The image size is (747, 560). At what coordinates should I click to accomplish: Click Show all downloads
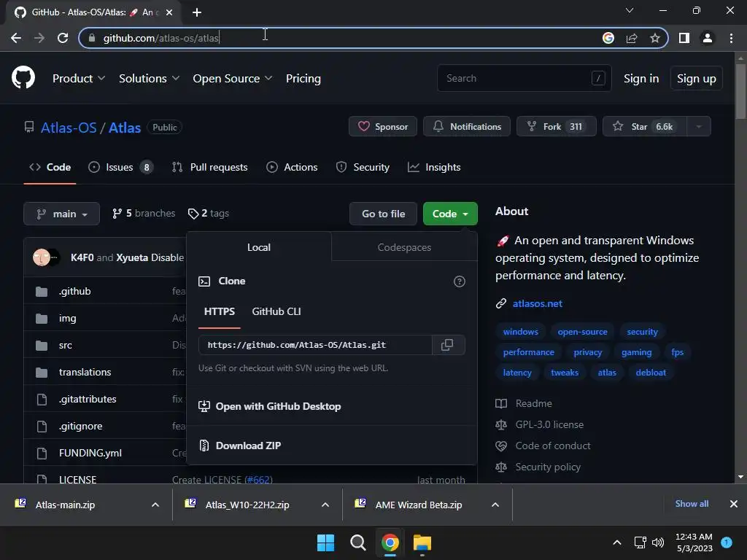[692, 504]
